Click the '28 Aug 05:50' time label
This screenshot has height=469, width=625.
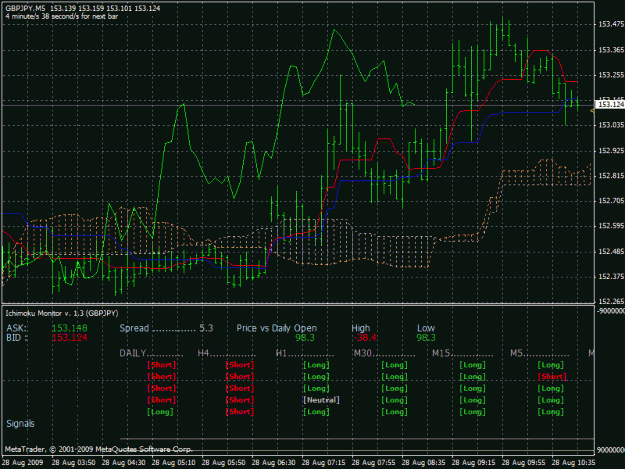coord(224,463)
